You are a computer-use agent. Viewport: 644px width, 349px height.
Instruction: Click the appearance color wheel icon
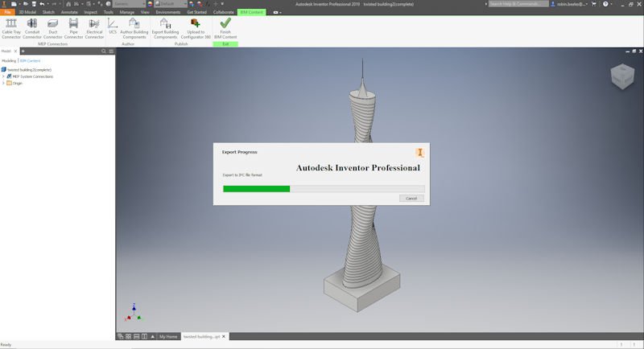click(150, 4)
